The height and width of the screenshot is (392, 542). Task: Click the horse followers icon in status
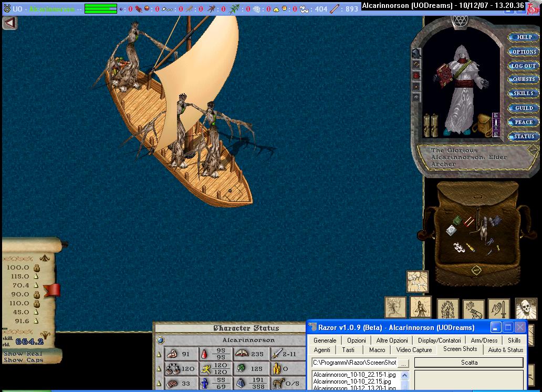pos(278,383)
